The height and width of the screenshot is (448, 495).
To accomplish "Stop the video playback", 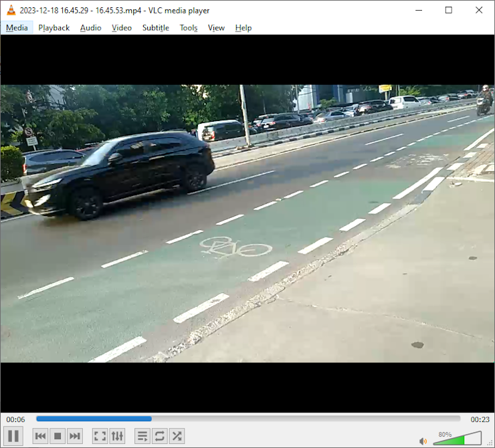I will 58,436.
